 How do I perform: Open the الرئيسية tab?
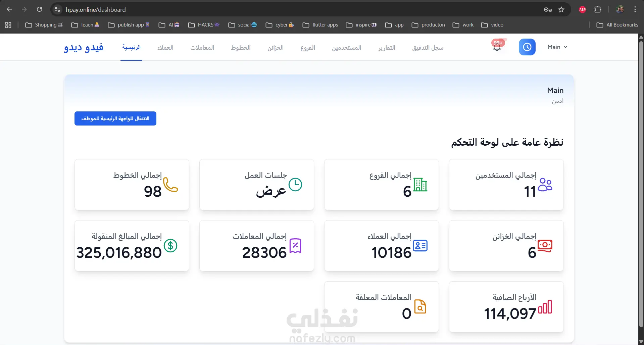[131, 47]
